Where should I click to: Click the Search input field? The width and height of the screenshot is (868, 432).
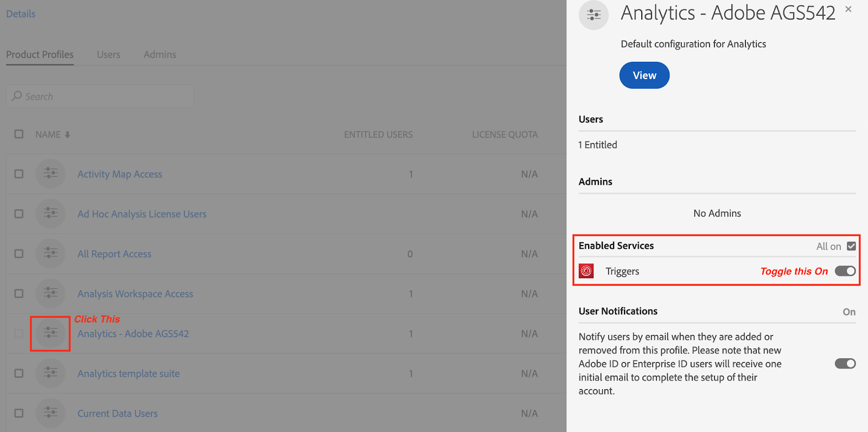(x=100, y=96)
